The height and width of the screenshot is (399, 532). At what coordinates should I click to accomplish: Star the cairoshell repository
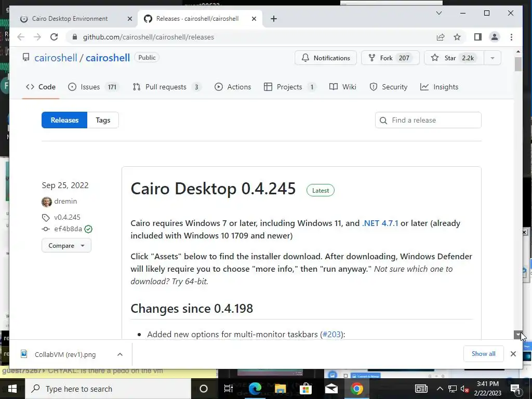coord(454,58)
